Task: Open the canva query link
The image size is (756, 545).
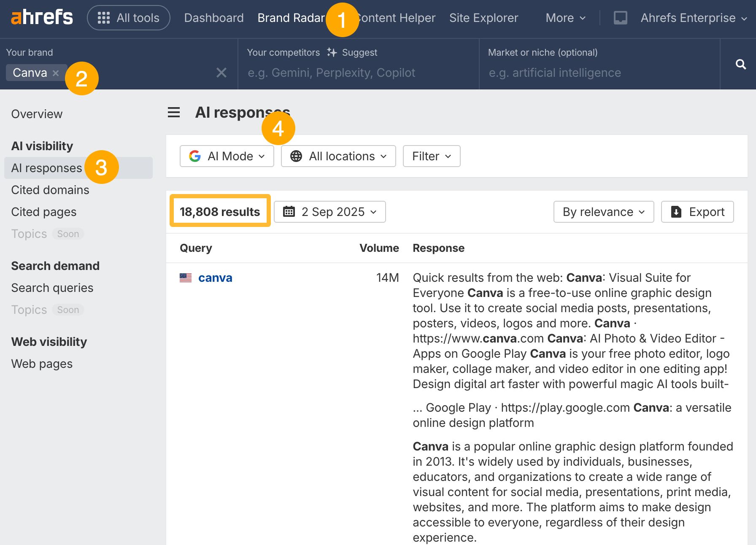Action: click(215, 278)
